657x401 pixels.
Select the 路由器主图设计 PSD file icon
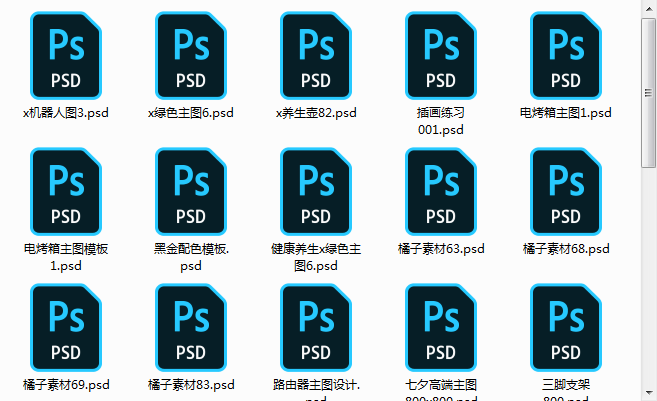pos(316,328)
